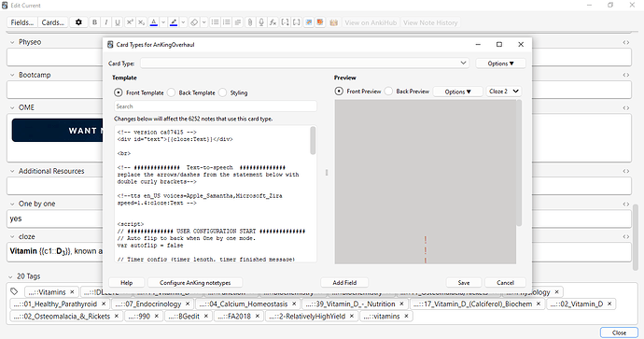Open the Cloze 2 dropdown
The width and height of the screenshot is (644, 339).
(x=504, y=92)
